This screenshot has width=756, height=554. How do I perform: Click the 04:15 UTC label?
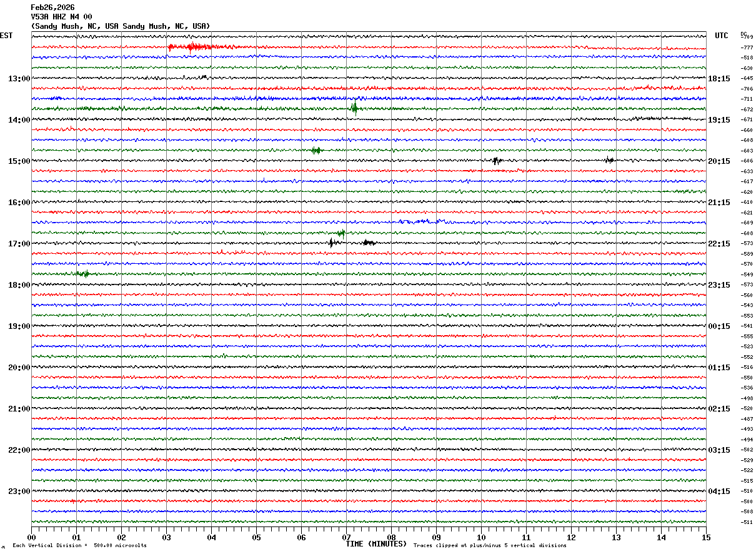[719, 491]
